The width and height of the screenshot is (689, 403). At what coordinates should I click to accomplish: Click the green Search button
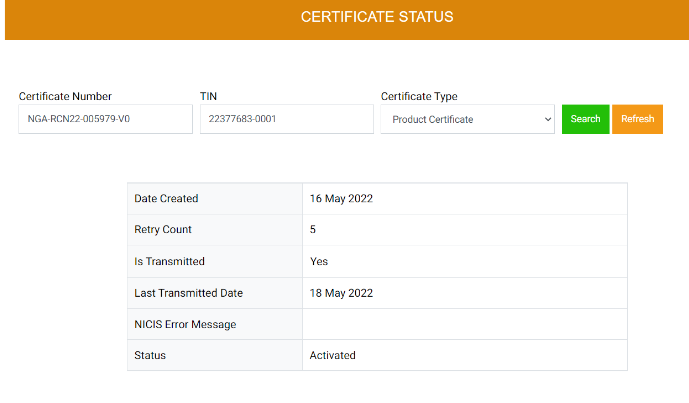[585, 119]
